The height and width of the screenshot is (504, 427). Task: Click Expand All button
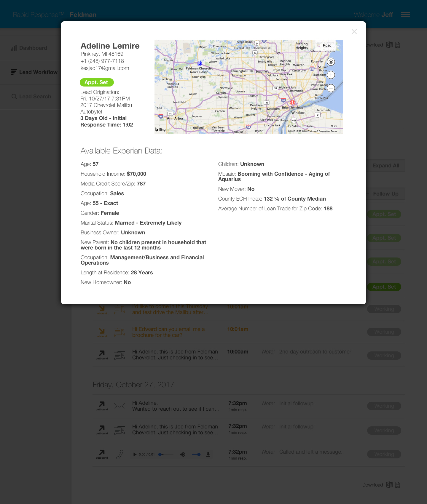pyautogui.click(x=385, y=166)
